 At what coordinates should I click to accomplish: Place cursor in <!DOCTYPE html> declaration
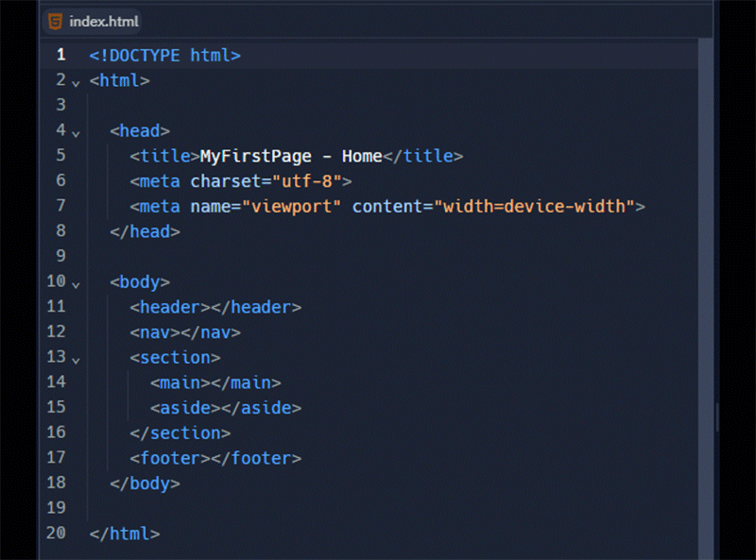click(164, 56)
